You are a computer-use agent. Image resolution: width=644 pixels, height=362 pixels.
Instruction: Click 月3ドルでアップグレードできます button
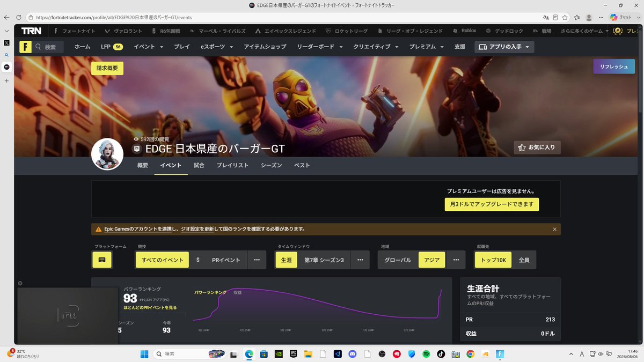pos(492,204)
